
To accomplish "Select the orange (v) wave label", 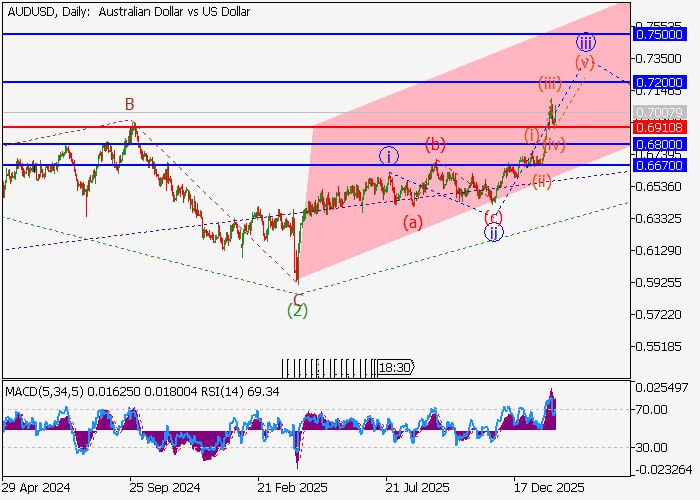I will tap(585, 62).
